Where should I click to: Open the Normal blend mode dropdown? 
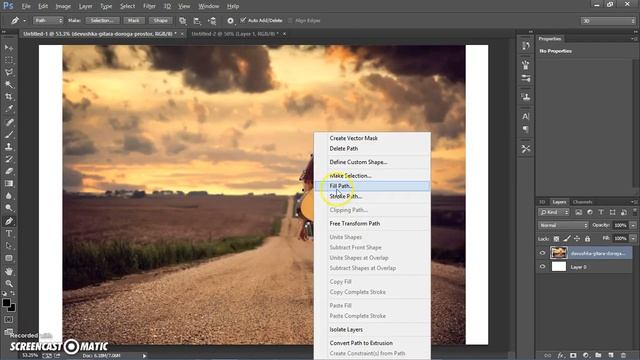[x=563, y=225]
